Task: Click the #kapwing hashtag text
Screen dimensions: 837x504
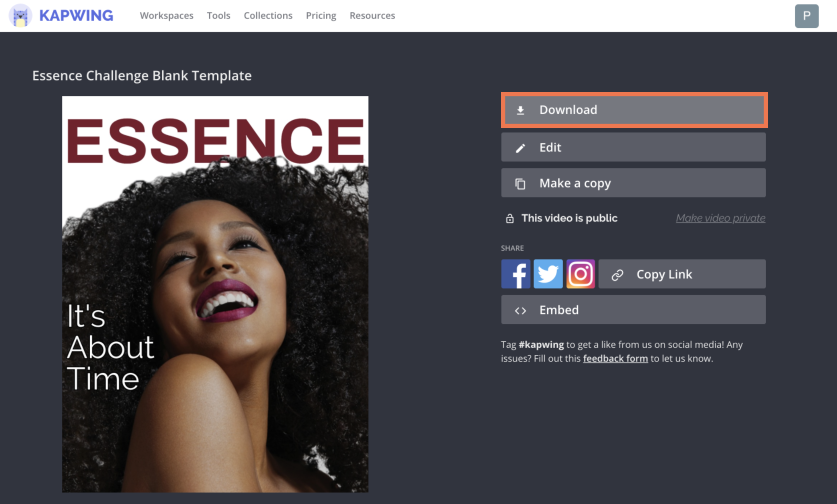Action: (x=541, y=344)
